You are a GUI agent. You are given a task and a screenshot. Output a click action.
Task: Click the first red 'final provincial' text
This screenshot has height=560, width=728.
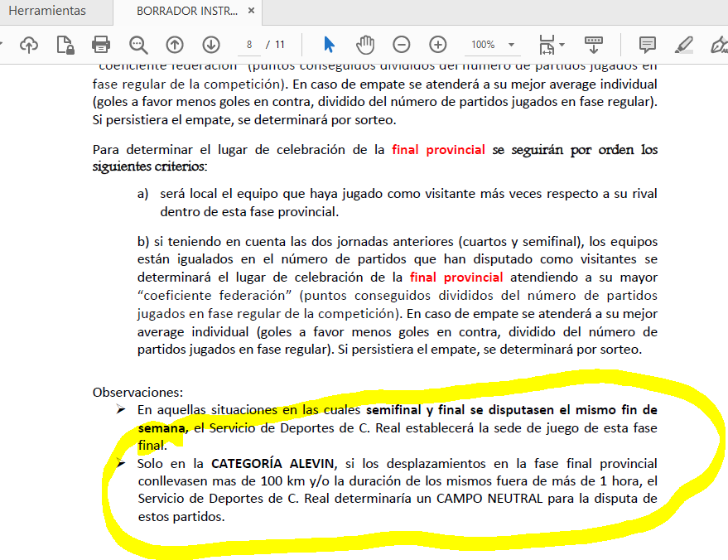(x=438, y=149)
